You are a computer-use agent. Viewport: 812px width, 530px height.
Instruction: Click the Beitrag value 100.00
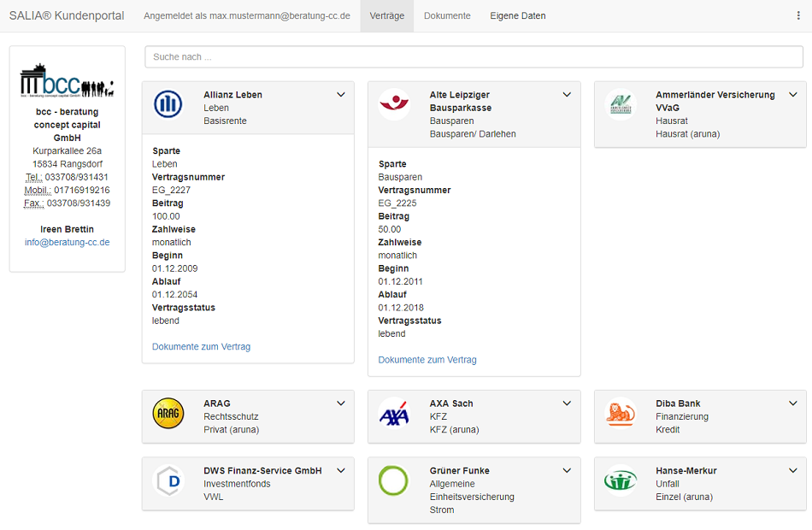pos(166,216)
